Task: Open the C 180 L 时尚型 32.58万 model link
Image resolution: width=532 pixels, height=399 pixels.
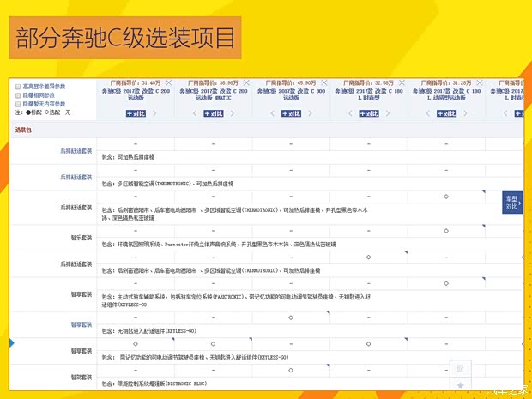Action: (369, 94)
